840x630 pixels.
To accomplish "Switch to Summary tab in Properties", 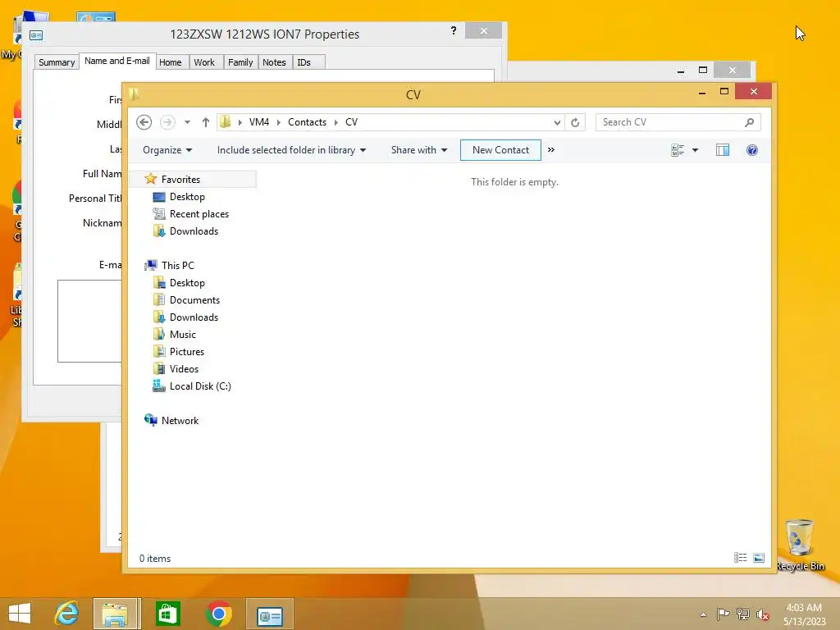I will (x=57, y=62).
